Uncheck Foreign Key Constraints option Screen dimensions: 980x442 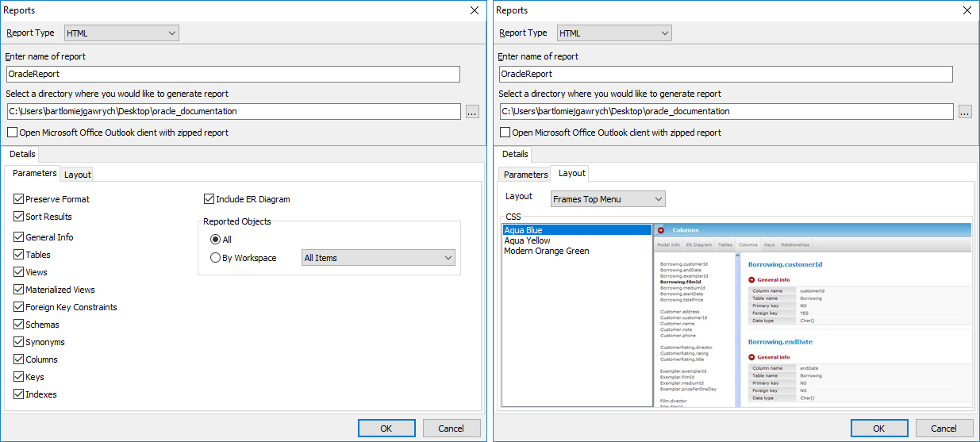19,307
